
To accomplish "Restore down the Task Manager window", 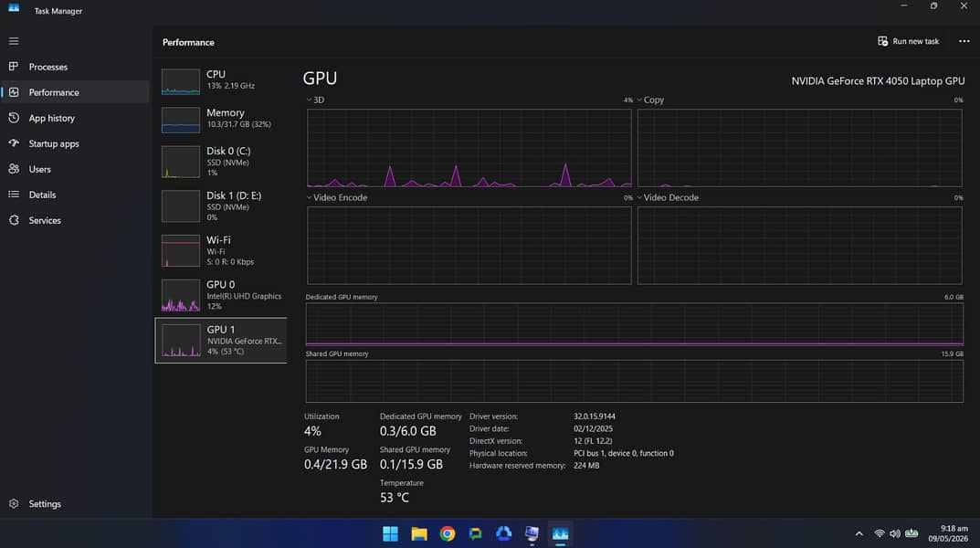I will pos(933,5).
